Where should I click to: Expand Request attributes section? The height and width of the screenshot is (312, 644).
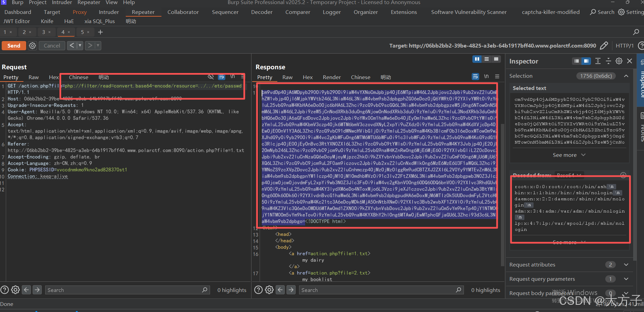point(626,265)
